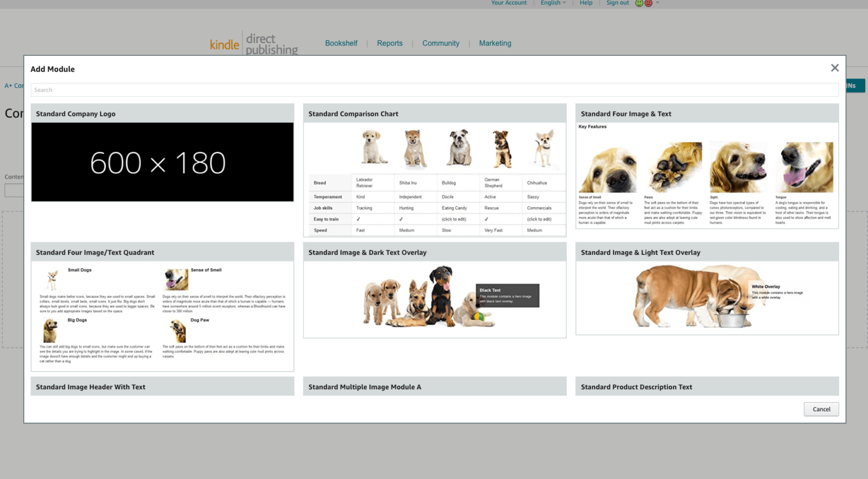Open the Bookshelf tab
Viewport: 868px width, 479px height.
click(341, 43)
